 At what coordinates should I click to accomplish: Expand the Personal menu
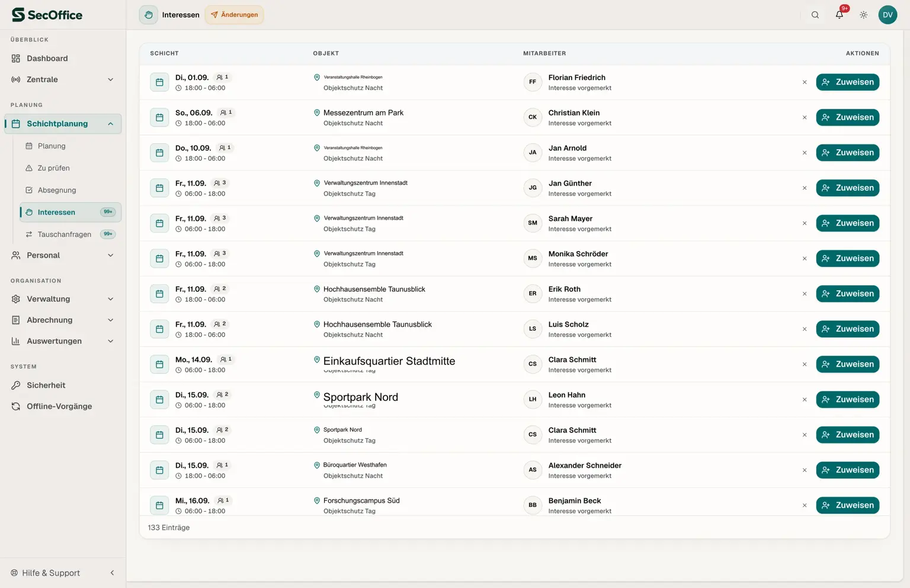(x=63, y=255)
